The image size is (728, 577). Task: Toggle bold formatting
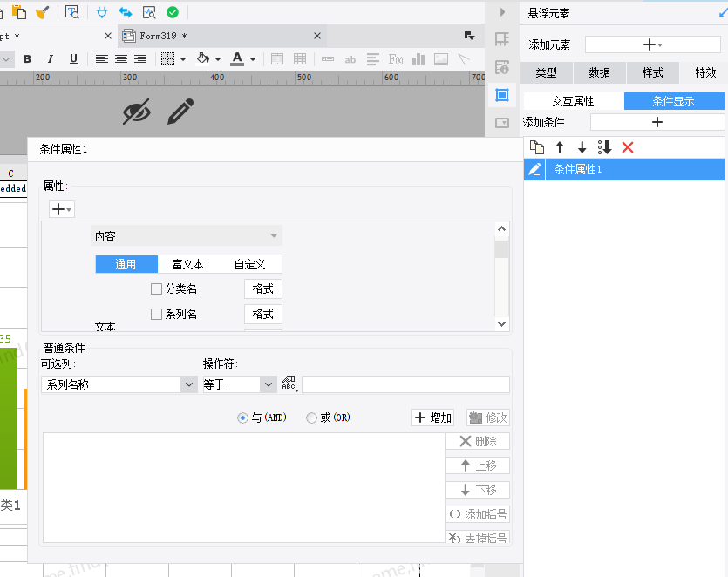pos(27,59)
